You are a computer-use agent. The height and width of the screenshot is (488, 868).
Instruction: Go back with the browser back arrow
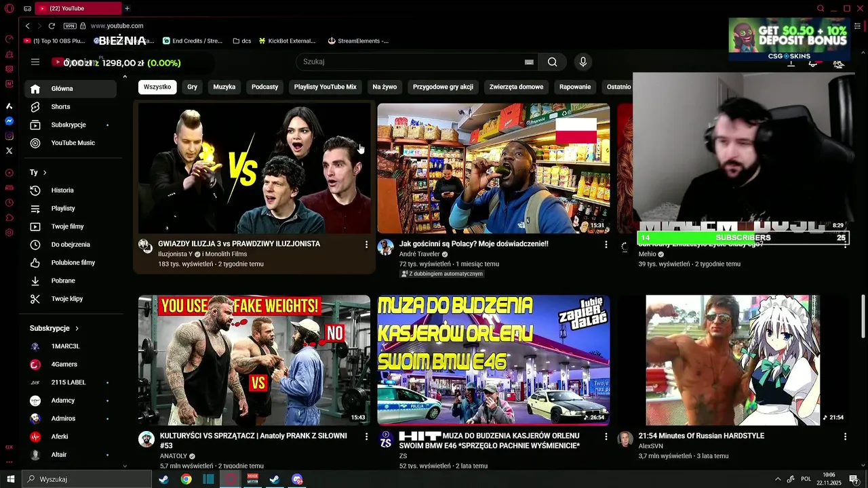27,26
